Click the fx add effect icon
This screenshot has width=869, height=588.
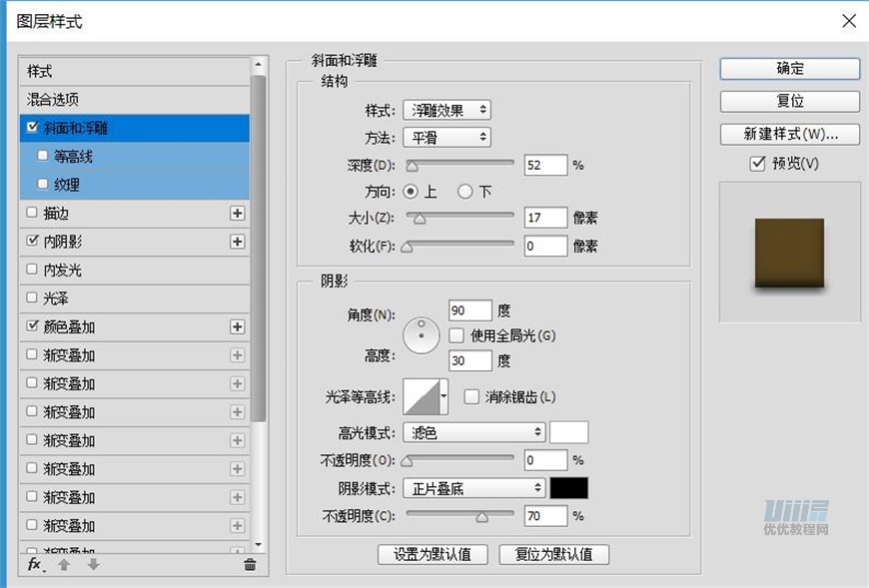(34, 565)
